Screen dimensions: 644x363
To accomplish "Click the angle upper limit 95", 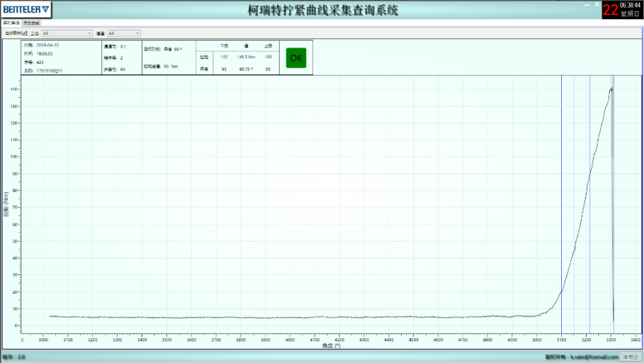I will 269,69.
